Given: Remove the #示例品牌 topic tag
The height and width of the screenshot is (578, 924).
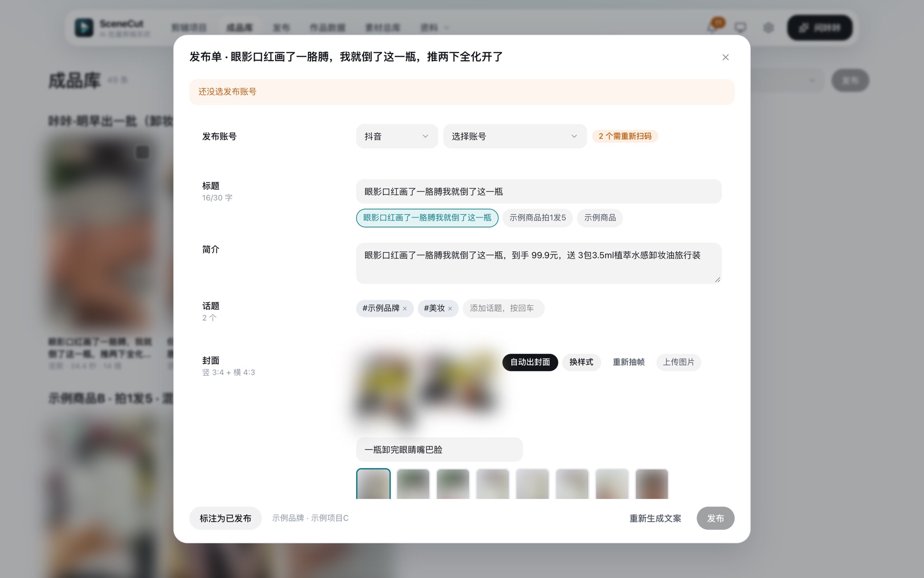Looking at the screenshot, I should click(x=405, y=309).
